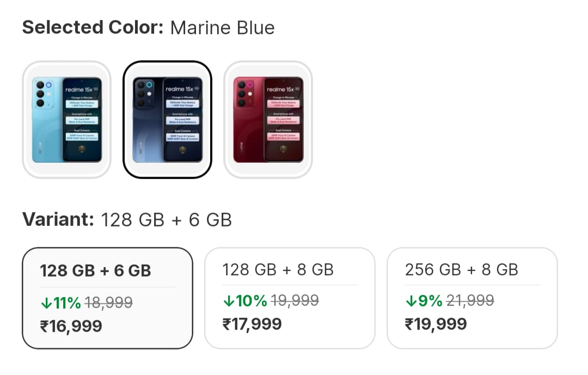Click the struck-through 21,999 original price

click(470, 300)
